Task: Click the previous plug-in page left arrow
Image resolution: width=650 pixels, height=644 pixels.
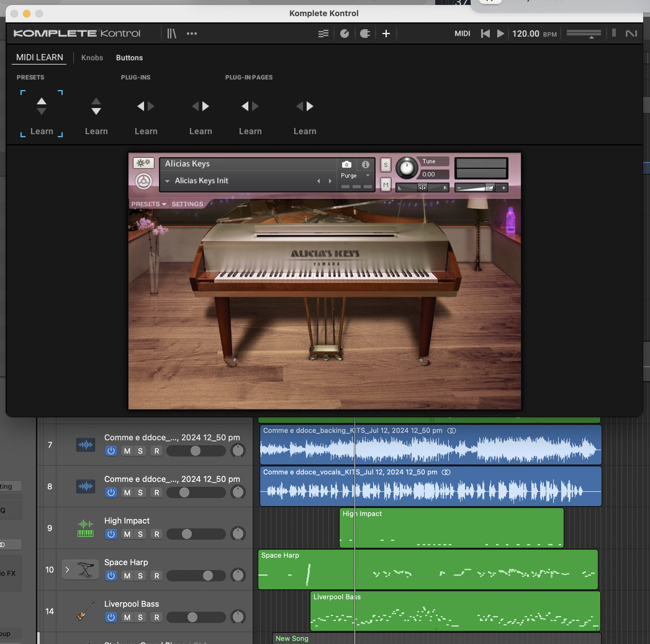Action: pos(245,106)
